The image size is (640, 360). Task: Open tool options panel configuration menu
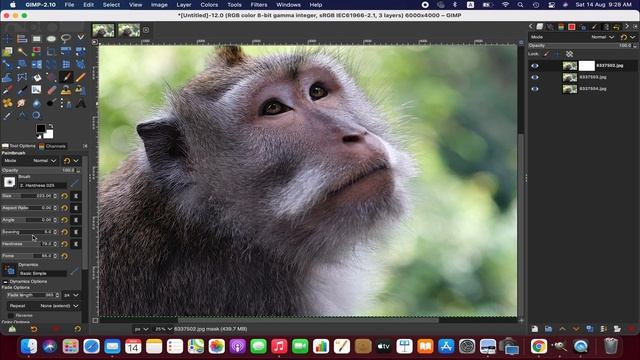(x=85, y=146)
